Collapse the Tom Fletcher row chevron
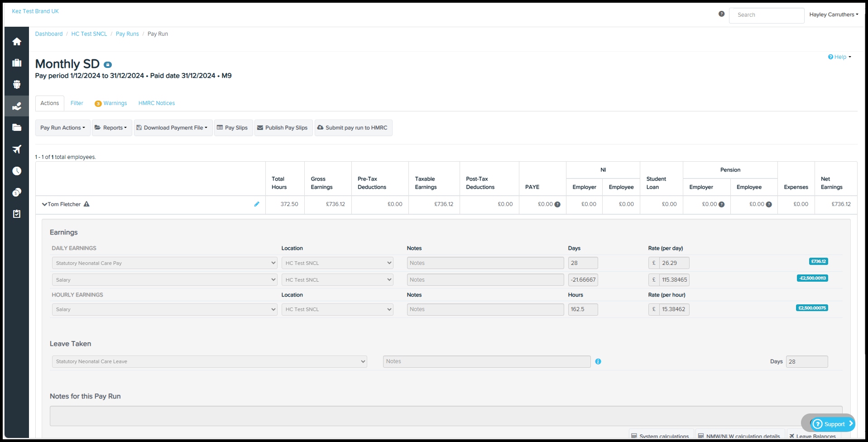 44,204
